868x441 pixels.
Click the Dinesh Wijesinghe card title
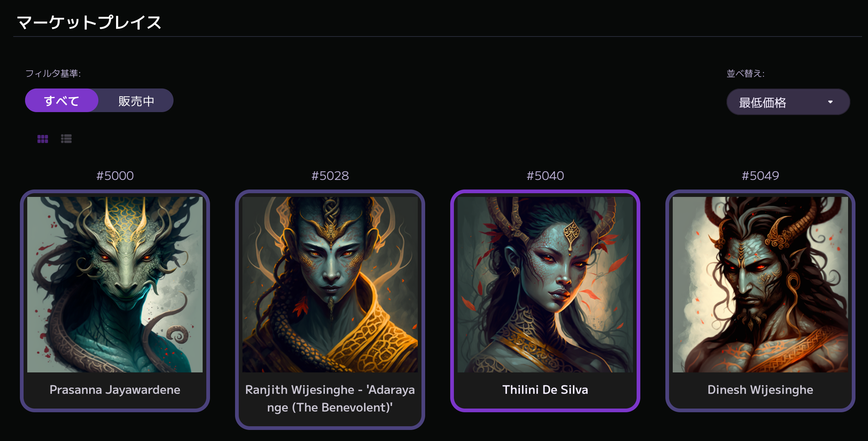coord(760,390)
